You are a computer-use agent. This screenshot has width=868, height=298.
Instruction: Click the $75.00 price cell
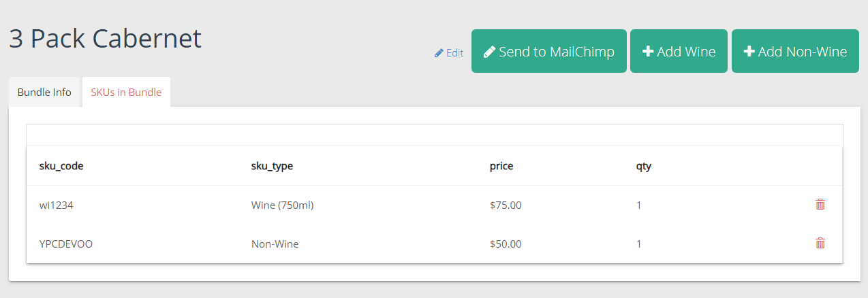pos(506,205)
